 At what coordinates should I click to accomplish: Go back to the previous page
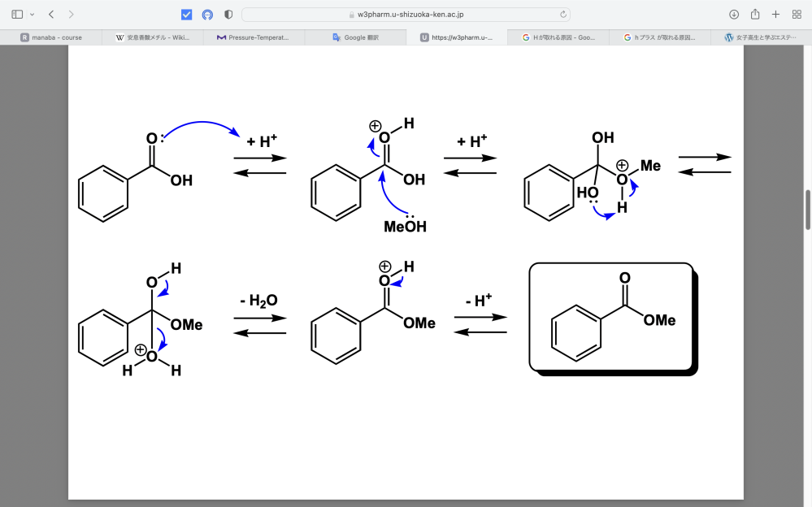(x=51, y=15)
